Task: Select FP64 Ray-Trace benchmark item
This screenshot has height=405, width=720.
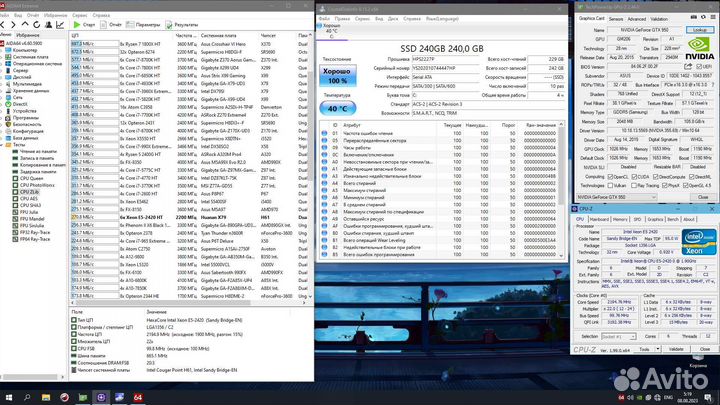Action: [x=31, y=239]
